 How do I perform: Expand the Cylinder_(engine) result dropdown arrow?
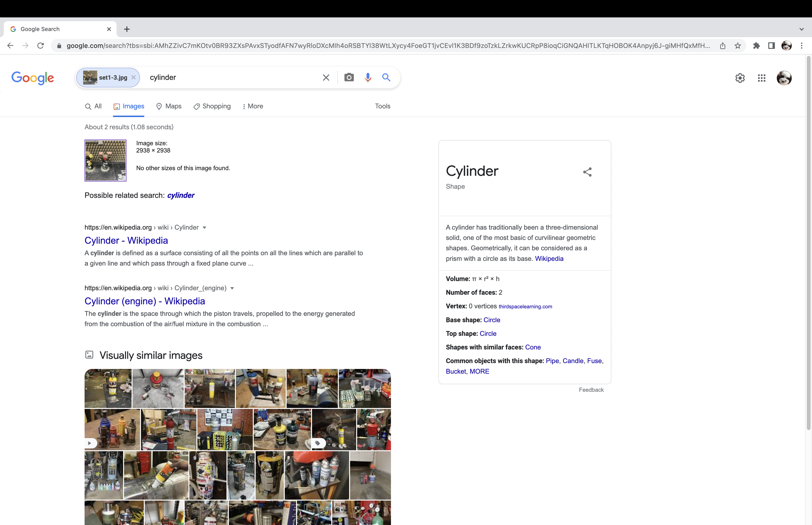(232, 288)
